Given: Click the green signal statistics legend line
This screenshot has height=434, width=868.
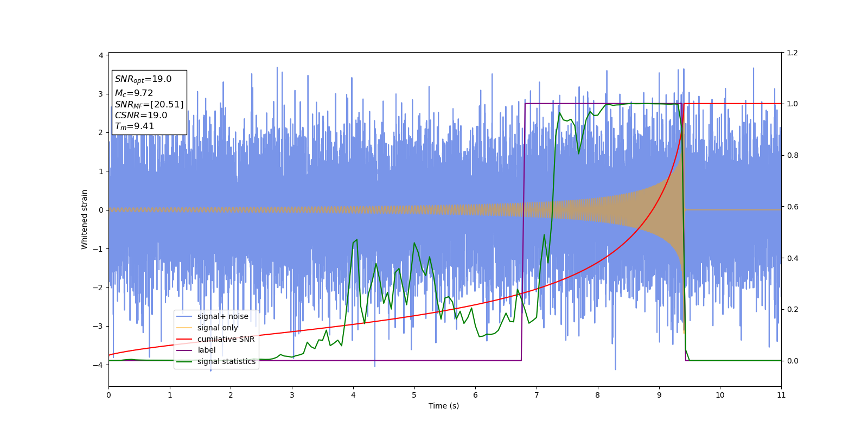Looking at the screenshot, I should coord(184,362).
